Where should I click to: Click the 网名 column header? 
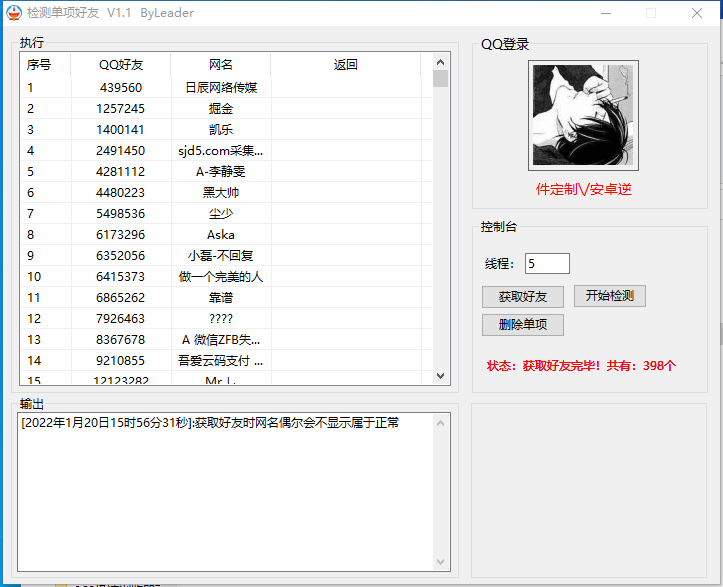[221, 65]
